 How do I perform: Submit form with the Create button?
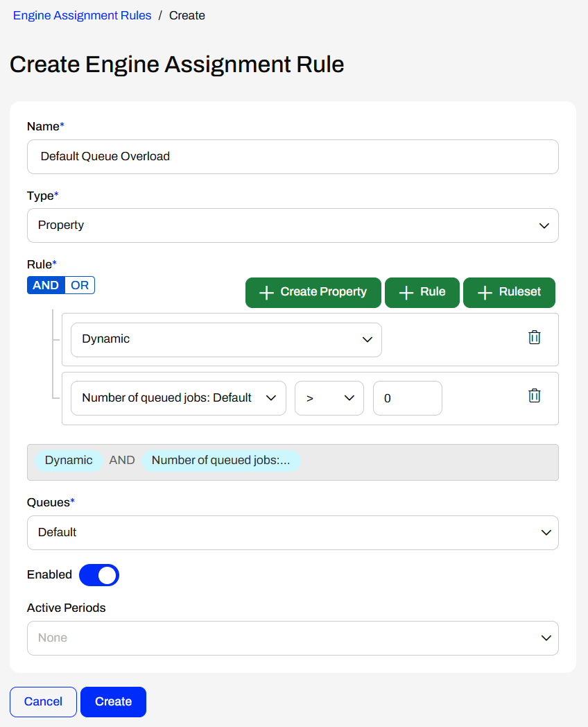coord(114,701)
